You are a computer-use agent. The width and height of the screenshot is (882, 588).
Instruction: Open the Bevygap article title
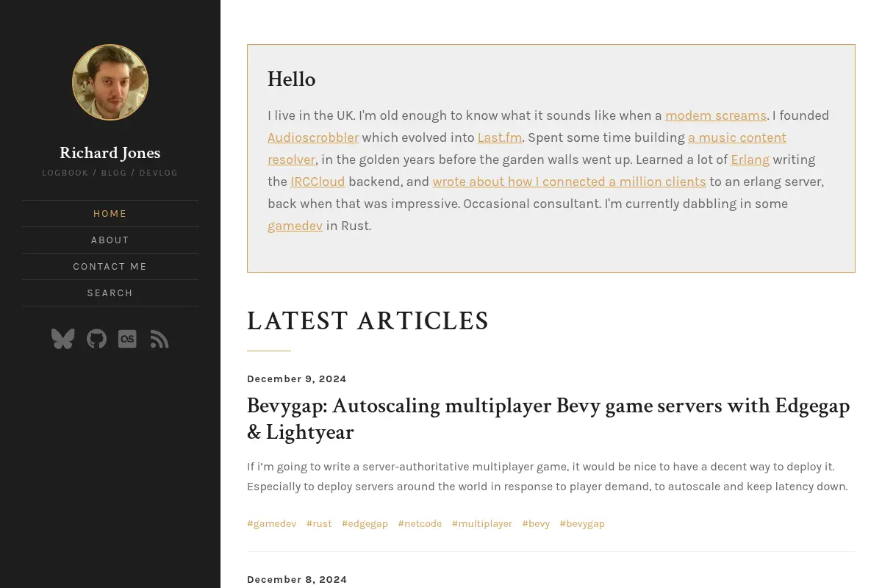[548, 419]
